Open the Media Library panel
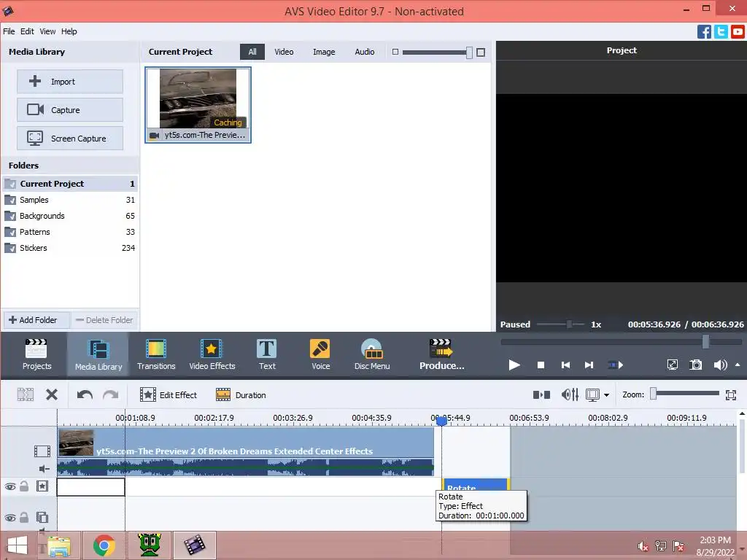This screenshot has height=560, width=747. [x=98, y=355]
